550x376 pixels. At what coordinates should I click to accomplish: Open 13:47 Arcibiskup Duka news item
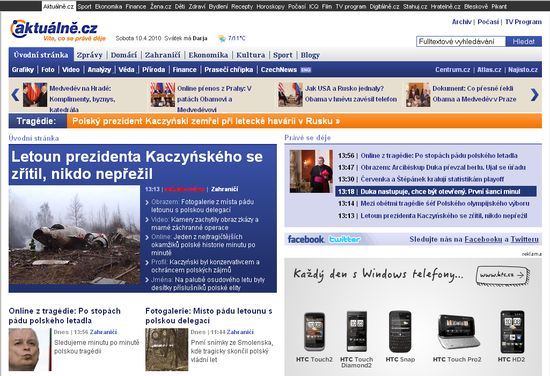click(x=443, y=167)
